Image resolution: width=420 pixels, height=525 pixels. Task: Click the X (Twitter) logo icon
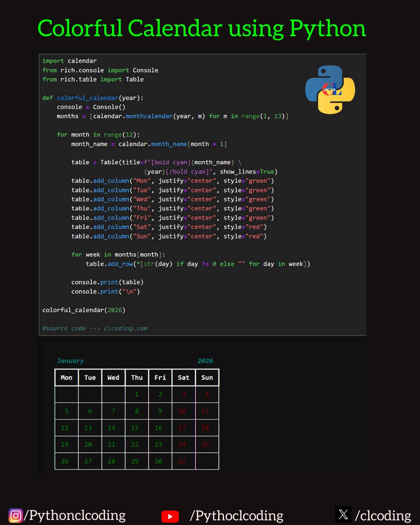[343, 514]
